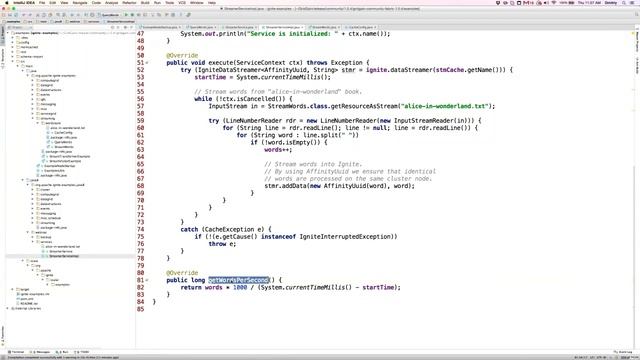The width and height of the screenshot is (640, 360).
Task: Click the Save All toolbar icon
Action: [x=10, y=15]
